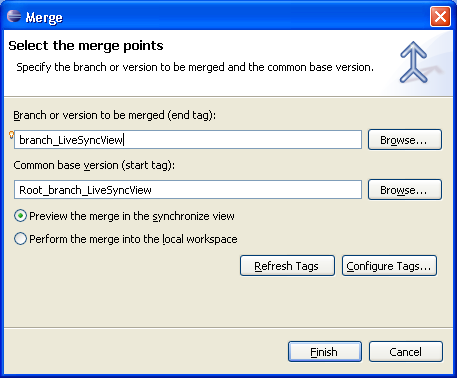Screen dimensions: 457x378
Task: Focus the Root_branch_LiveSyncView start tag field
Action: click(x=188, y=190)
